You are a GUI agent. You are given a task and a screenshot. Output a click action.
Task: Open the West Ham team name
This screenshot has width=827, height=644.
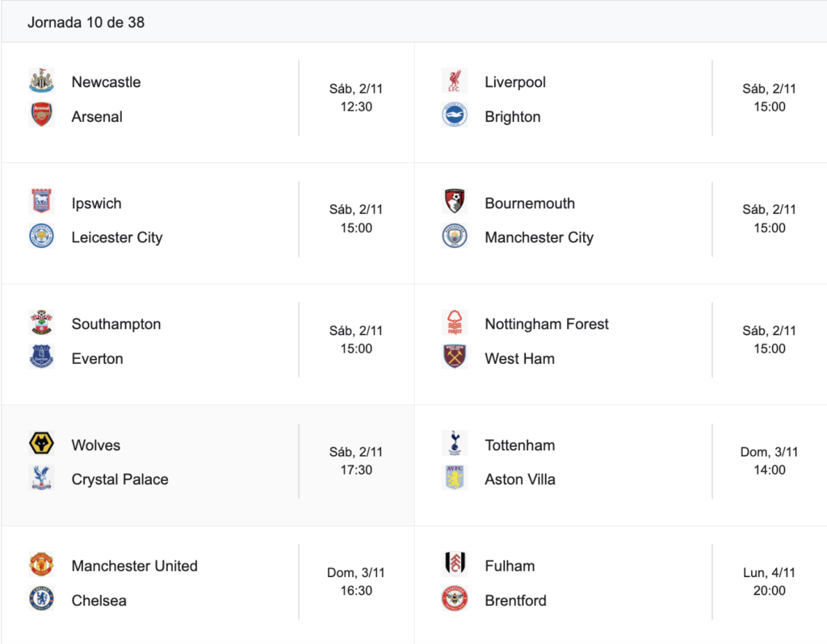click(519, 359)
